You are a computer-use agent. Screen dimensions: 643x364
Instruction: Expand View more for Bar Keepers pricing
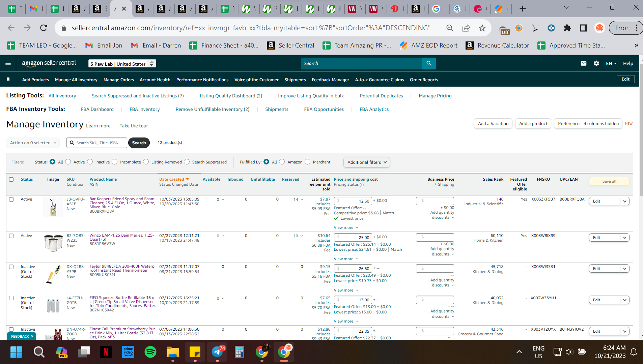346,227
